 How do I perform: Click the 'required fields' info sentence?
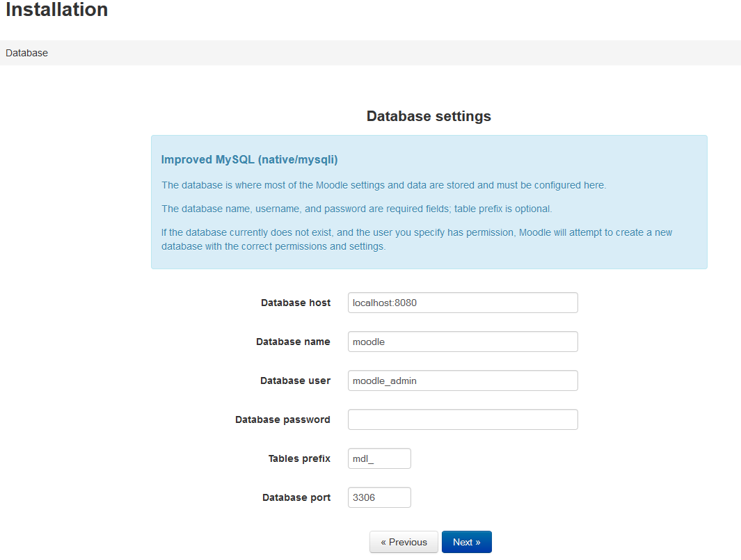pos(357,209)
